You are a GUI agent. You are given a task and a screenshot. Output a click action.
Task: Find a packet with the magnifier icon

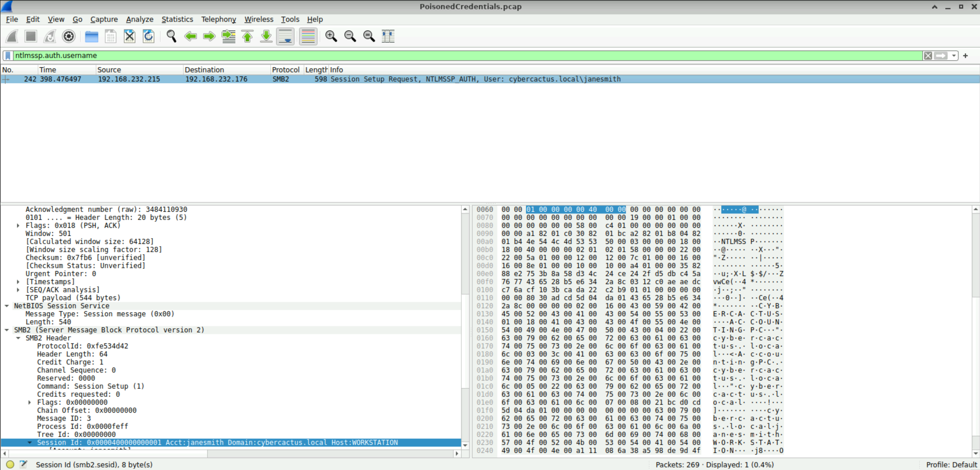[x=171, y=36]
